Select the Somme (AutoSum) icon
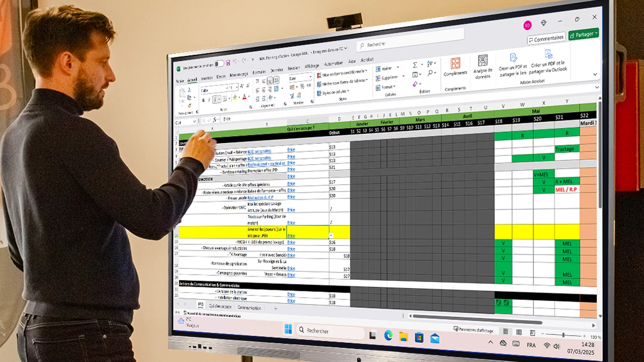Screen dimensions: 644x362 [415, 64]
